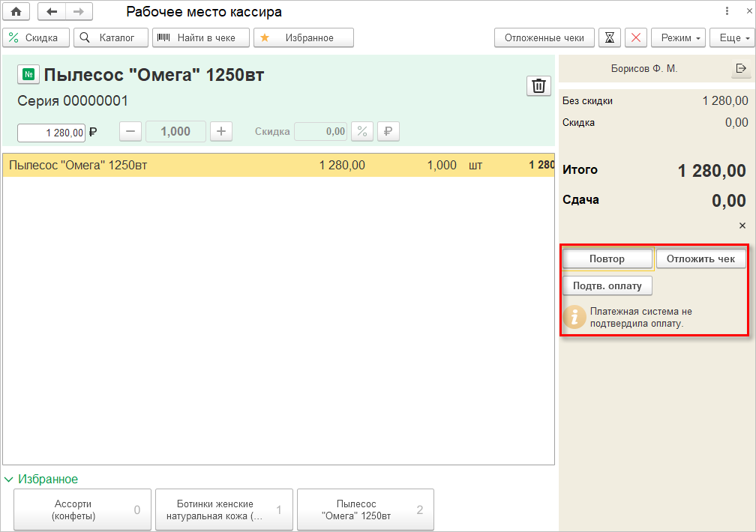Collapse the Избранное section
This screenshot has width=756, height=532.
coord(9,479)
